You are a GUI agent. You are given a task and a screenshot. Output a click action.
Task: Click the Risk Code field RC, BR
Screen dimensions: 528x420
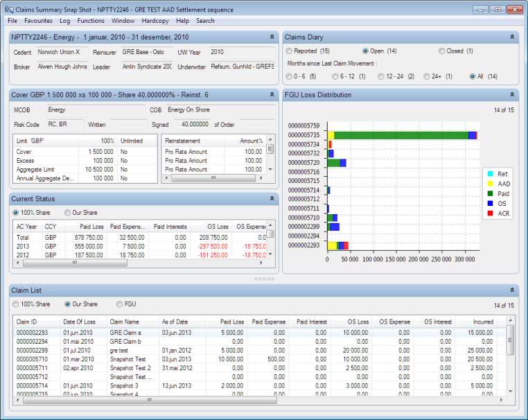pos(65,125)
